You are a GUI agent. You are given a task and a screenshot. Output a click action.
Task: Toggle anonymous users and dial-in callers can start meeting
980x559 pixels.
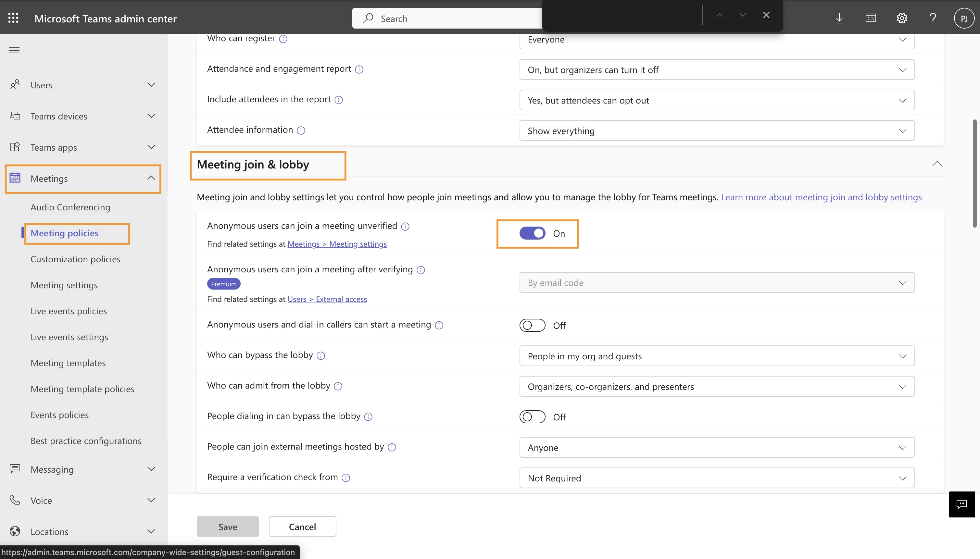532,325
